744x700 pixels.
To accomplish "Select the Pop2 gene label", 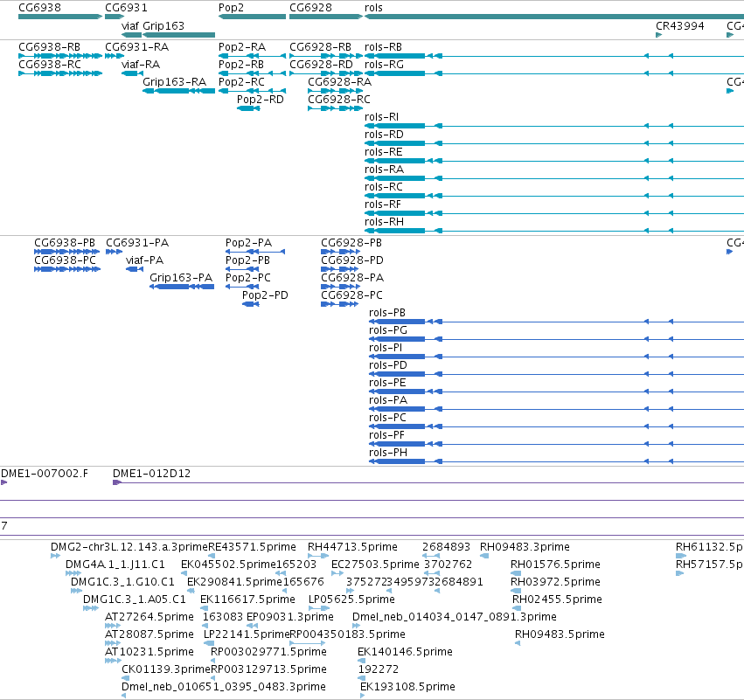I will tap(231, 8).
